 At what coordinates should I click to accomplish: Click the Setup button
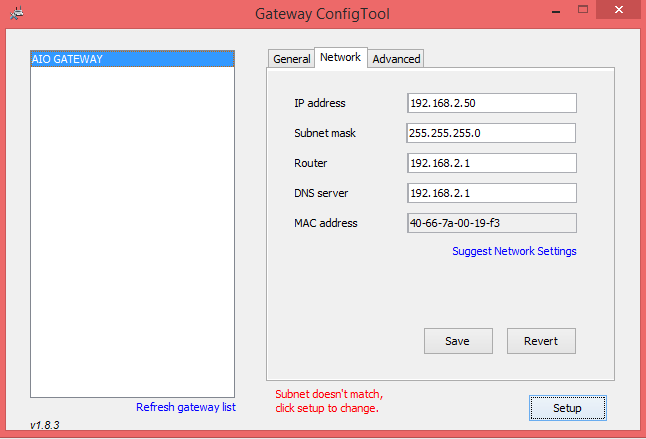(567, 408)
